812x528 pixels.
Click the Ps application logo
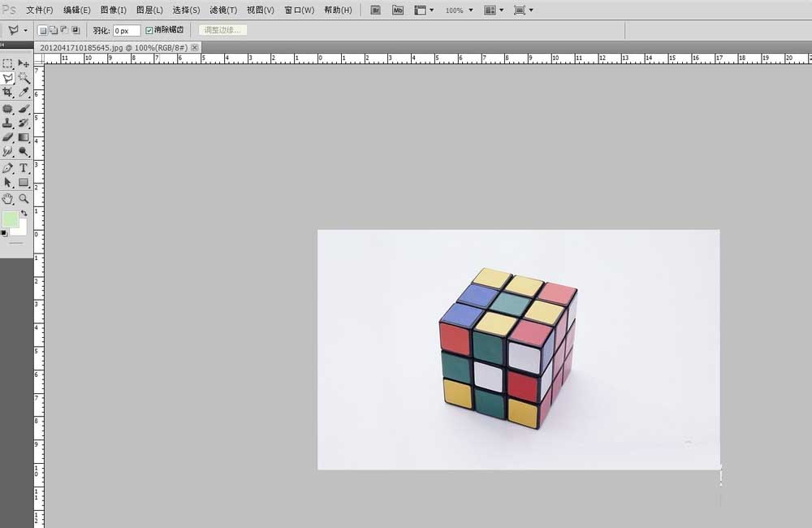[9, 9]
